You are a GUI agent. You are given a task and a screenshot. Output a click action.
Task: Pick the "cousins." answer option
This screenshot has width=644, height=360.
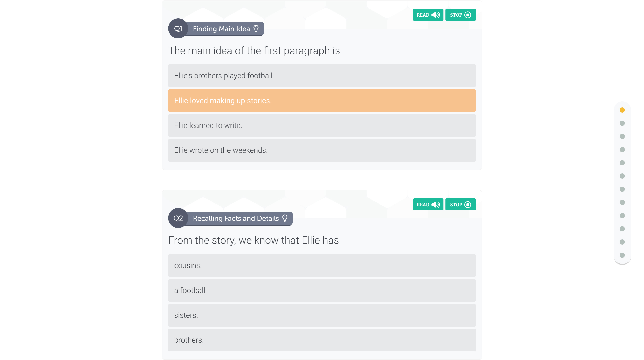point(322,265)
